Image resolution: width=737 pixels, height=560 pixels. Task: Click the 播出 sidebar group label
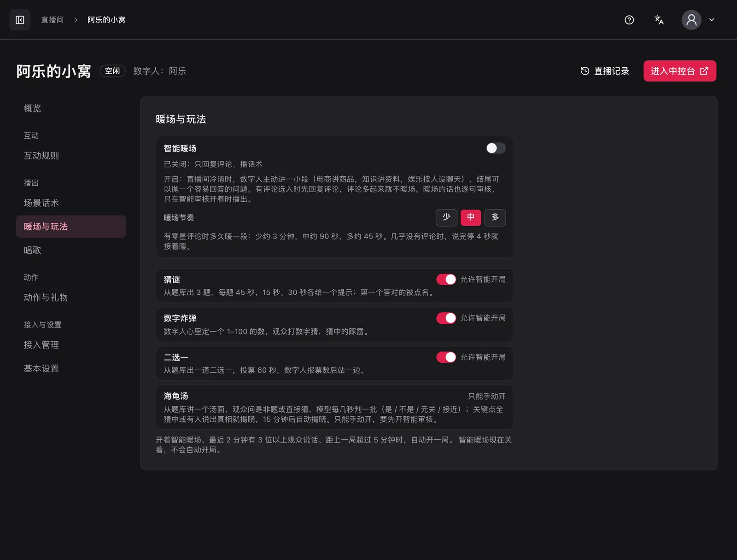(x=31, y=183)
